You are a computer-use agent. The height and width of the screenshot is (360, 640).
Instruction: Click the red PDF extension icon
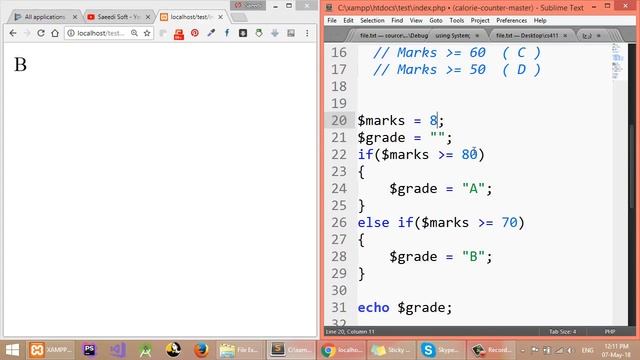tap(179, 34)
